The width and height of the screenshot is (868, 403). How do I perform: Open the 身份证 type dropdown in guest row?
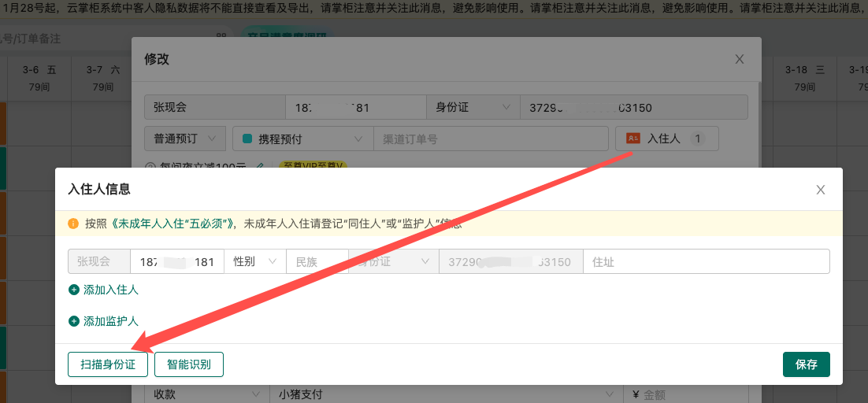393,261
